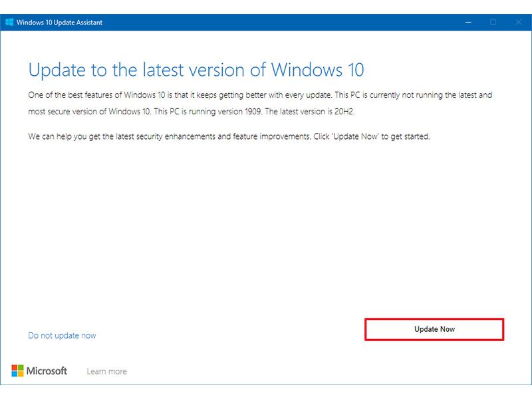Click the text 'This PC is running version 1909'

coord(207,112)
